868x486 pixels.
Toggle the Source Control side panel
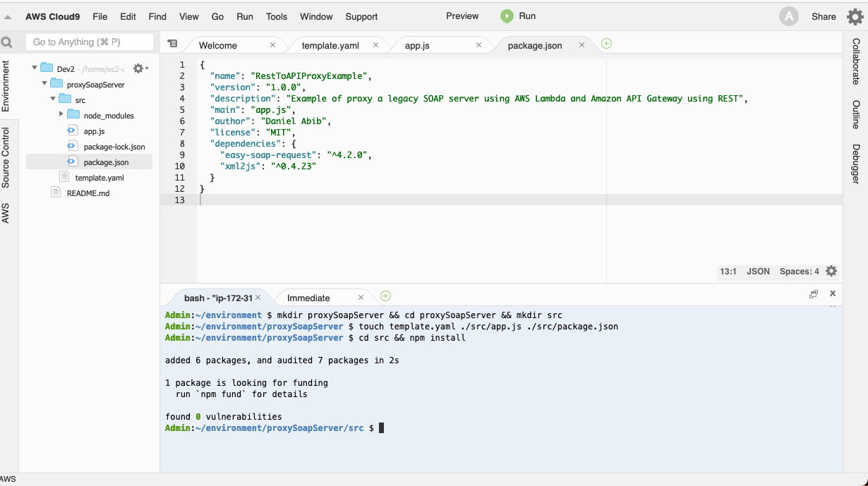[x=6, y=157]
